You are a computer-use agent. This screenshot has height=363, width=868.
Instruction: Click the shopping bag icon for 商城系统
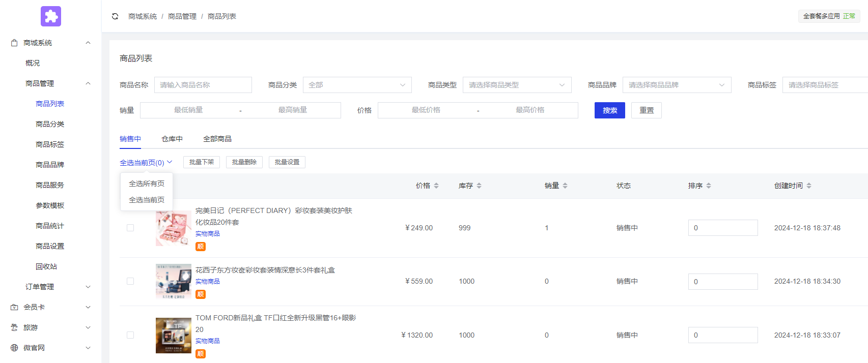(x=14, y=43)
